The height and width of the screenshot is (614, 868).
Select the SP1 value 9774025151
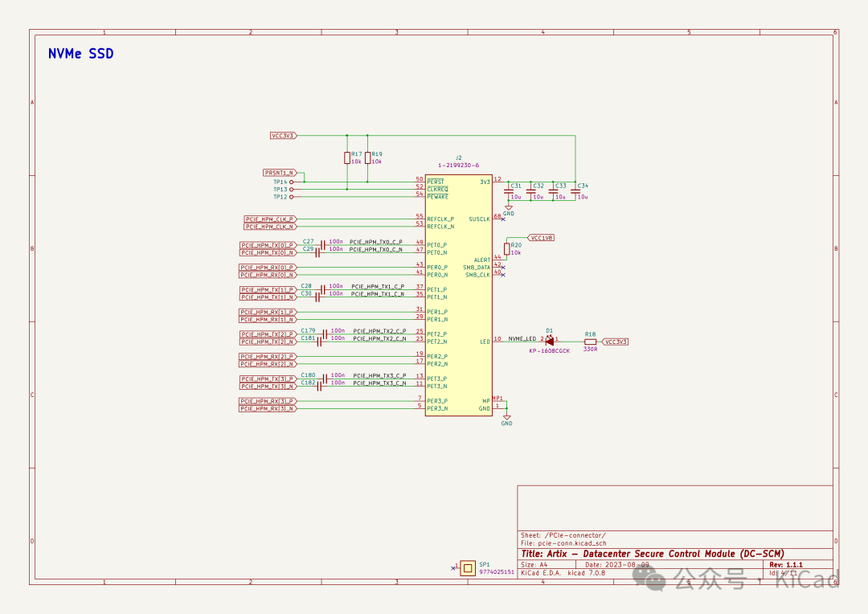(x=497, y=572)
